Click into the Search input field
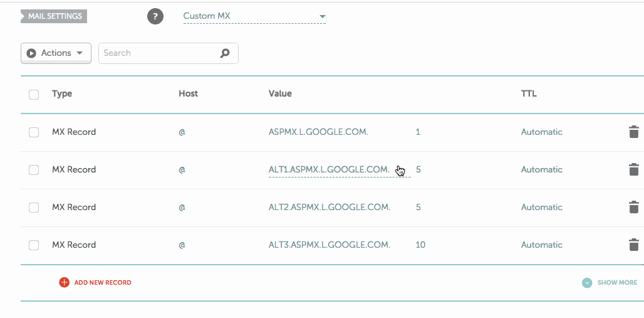This screenshot has height=318, width=644. 160,53
